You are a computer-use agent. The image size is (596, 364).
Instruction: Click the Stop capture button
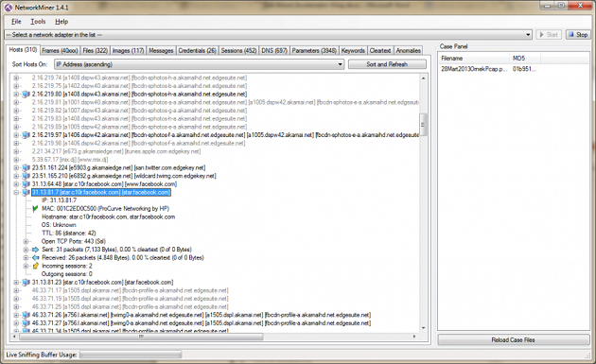pyautogui.click(x=578, y=35)
